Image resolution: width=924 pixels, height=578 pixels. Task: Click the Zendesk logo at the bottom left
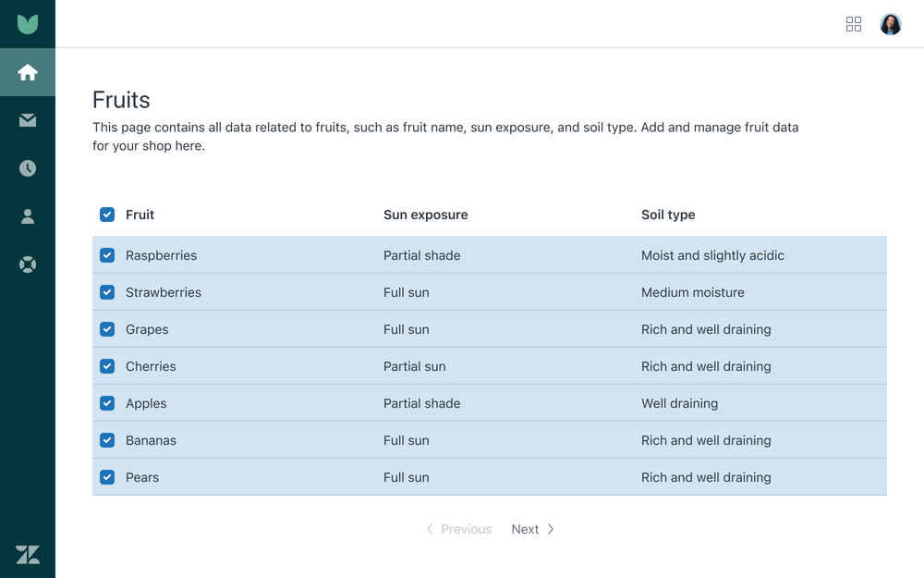click(x=27, y=555)
